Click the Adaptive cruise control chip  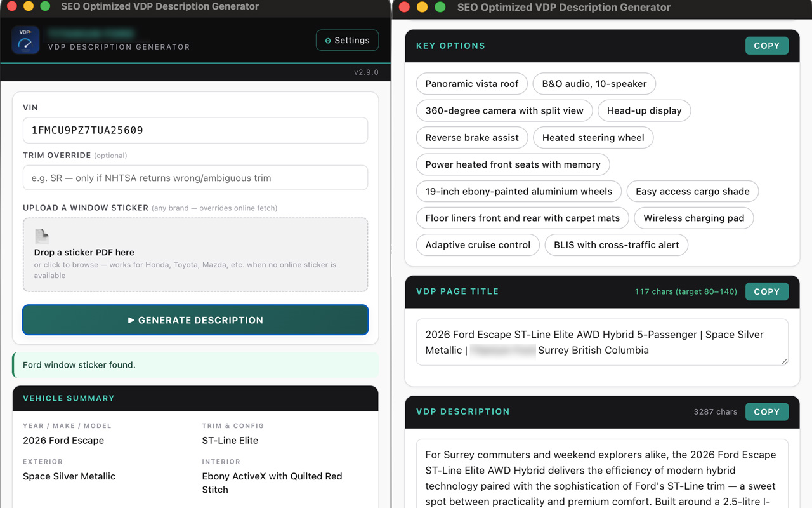pos(478,245)
